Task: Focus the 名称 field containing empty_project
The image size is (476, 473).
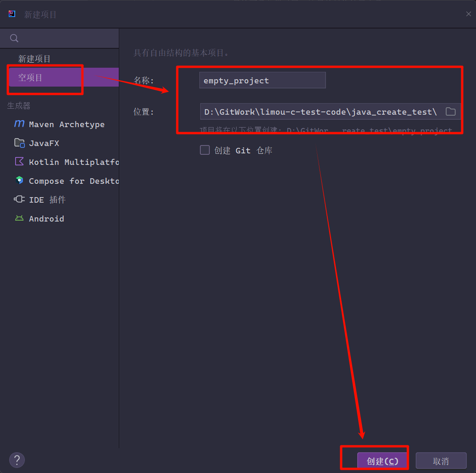Action: coord(262,81)
